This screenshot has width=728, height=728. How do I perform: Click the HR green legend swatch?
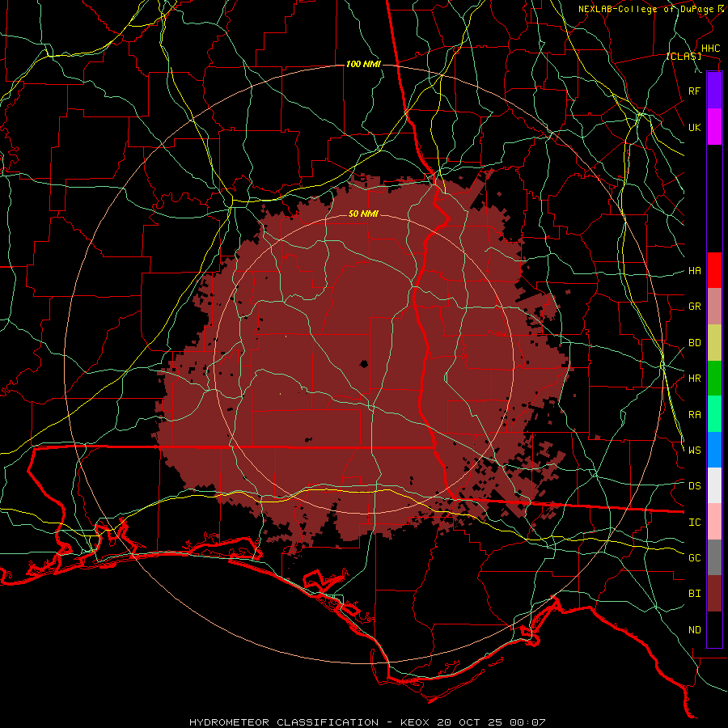coord(714,379)
